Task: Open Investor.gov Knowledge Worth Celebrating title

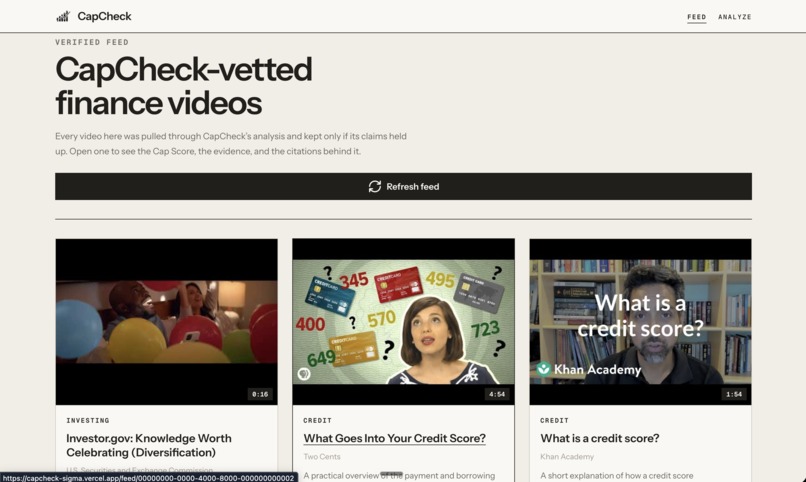Action: pyautogui.click(x=149, y=446)
